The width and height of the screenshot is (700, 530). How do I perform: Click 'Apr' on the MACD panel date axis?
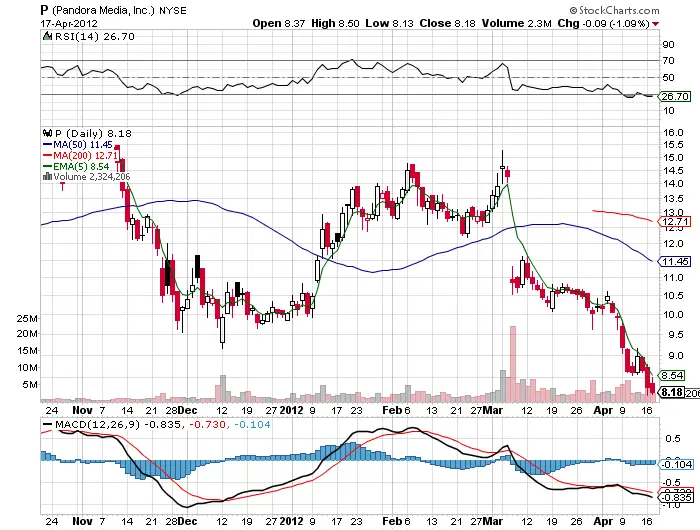coord(603,521)
